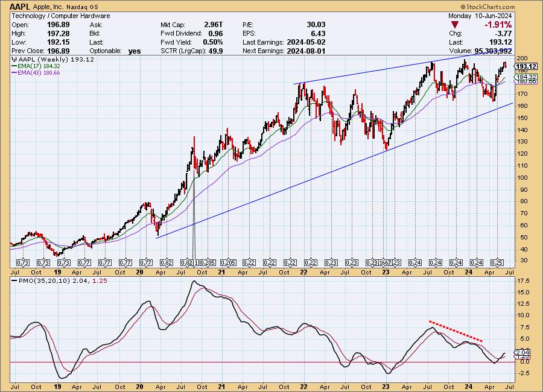The image size is (543, 392).
Task: Click the High value 197.28
Action: click(x=58, y=34)
